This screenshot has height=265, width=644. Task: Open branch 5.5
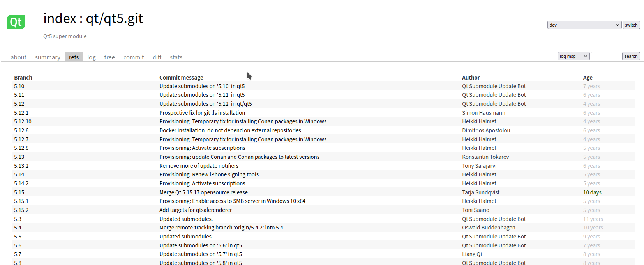[x=18, y=237]
